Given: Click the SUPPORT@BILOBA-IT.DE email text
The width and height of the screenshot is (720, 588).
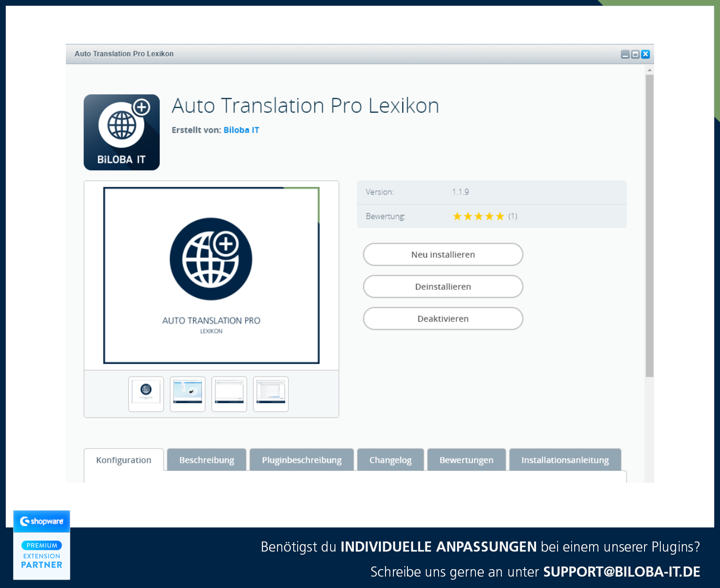Looking at the screenshot, I should point(622,572).
